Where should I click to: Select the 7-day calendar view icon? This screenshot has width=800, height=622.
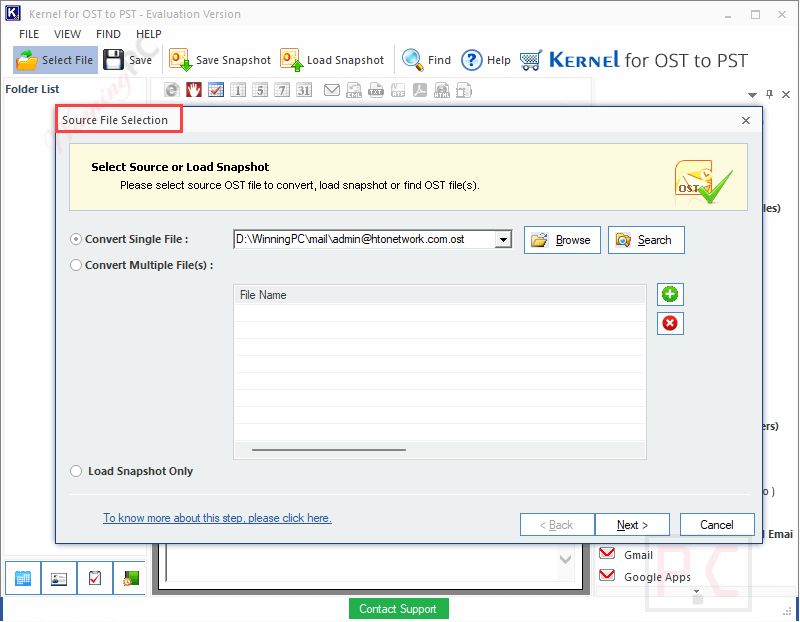coord(282,90)
